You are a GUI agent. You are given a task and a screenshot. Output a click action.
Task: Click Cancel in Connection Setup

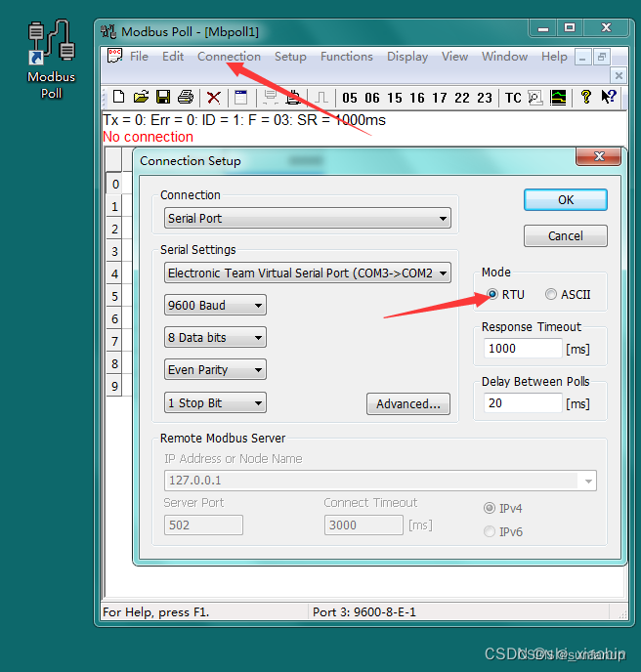(566, 235)
